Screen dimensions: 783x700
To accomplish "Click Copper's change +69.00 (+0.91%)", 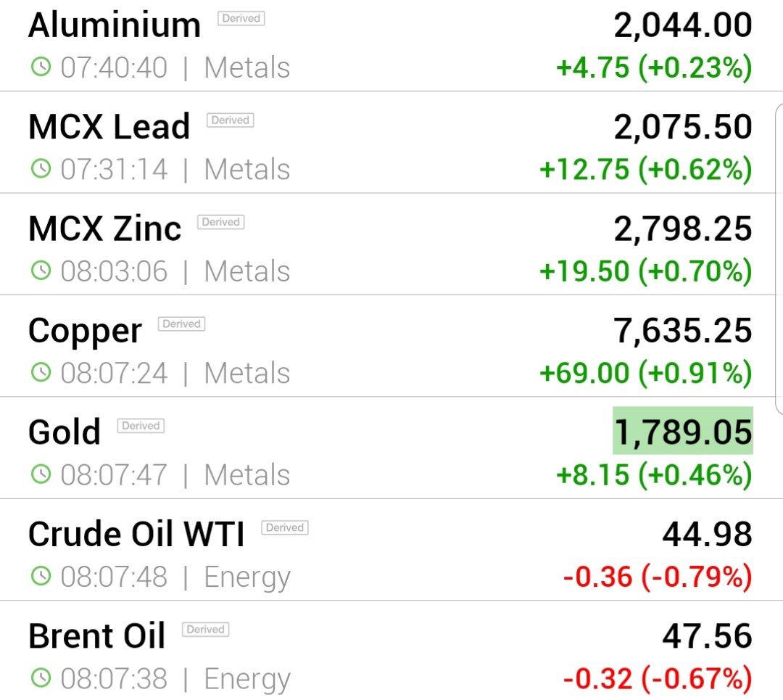I will tap(646, 373).
